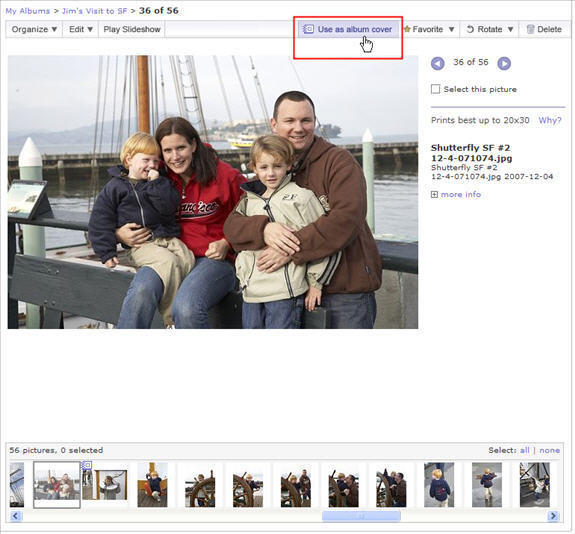Check the Select this picture checkbox

pyautogui.click(x=435, y=89)
